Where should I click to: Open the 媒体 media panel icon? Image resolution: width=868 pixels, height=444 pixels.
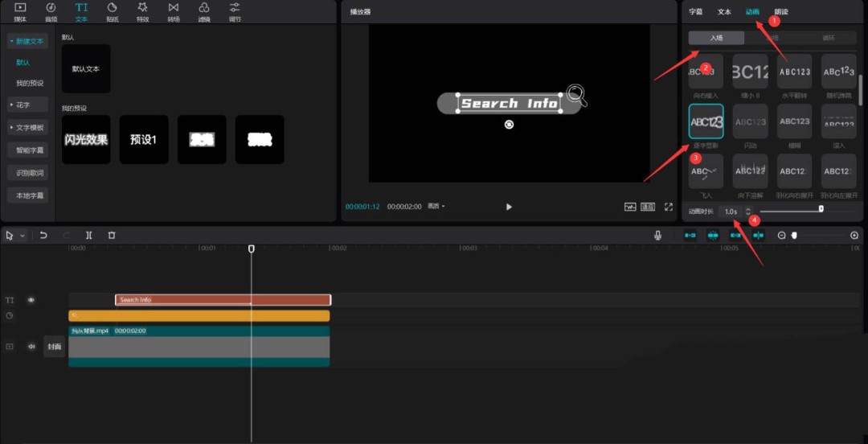click(20, 11)
